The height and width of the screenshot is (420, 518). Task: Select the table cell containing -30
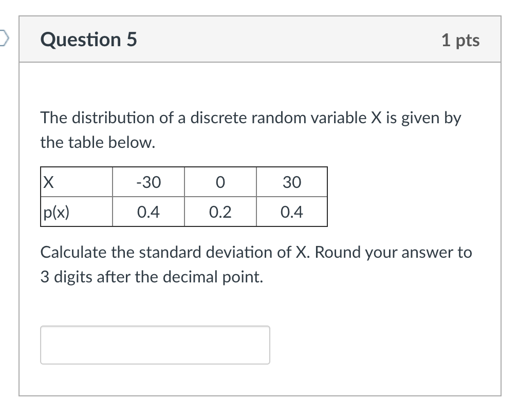[x=149, y=182]
